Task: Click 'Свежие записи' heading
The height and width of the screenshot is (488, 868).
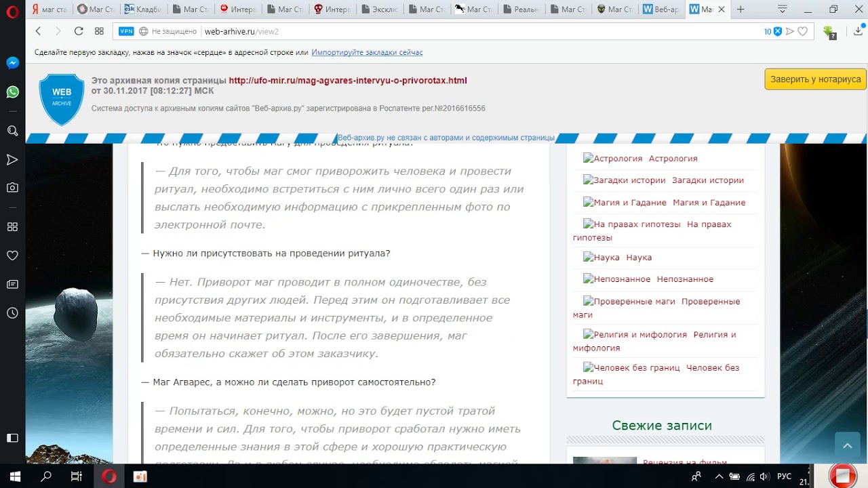Action: 662,426
